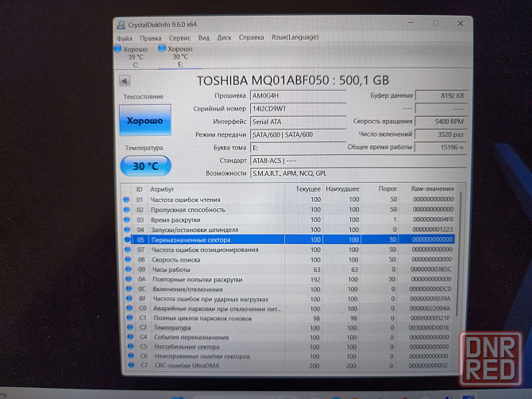Select row 04 Запуски/остановки шпинделя
Viewport: 532px width, 399px height.
click(289, 230)
